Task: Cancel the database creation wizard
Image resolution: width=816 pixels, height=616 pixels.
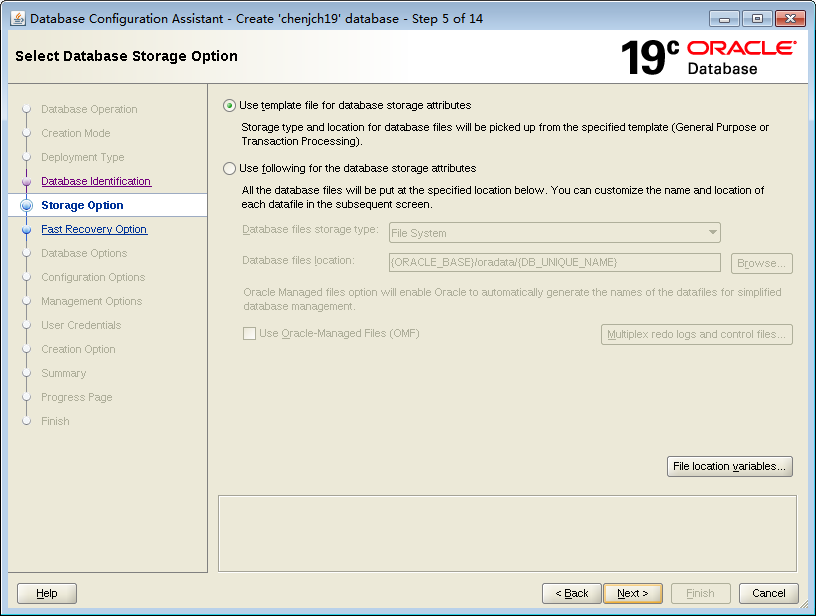Action: pyautogui.click(x=768, y=593)
